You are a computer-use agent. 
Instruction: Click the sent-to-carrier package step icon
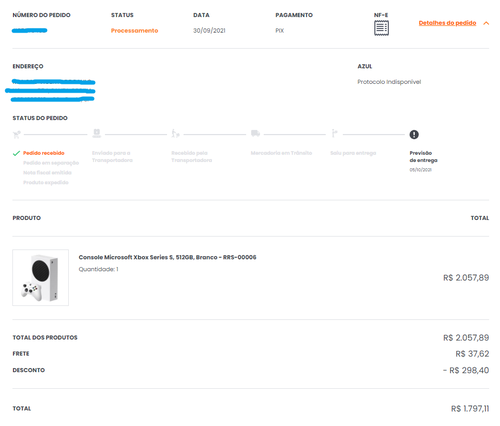coord(97,133)
